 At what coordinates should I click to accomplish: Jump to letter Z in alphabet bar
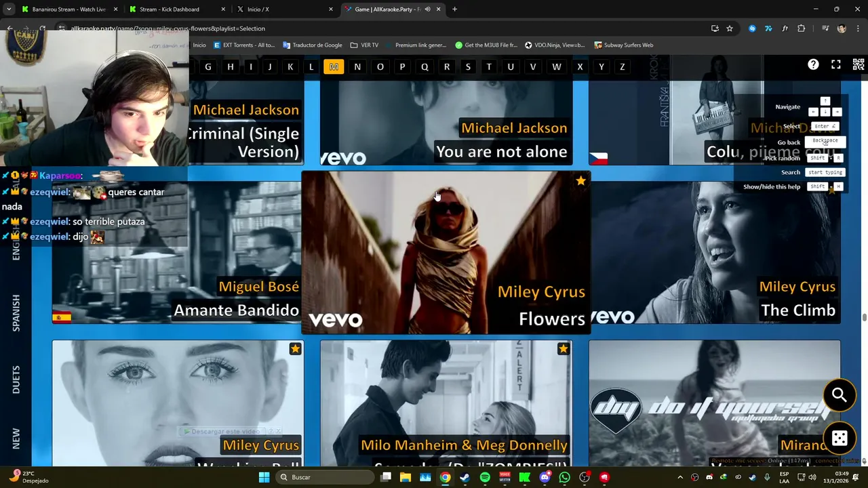tap(622, 66)
